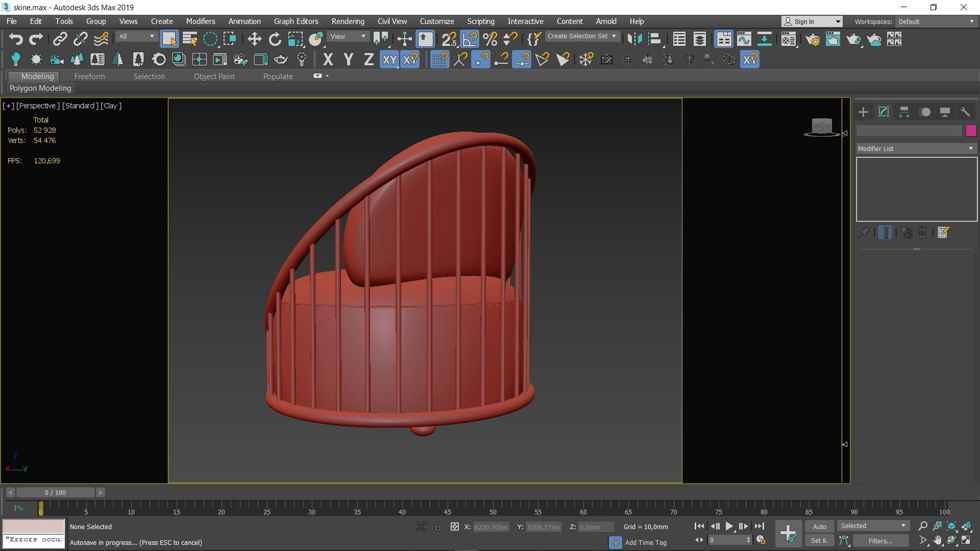Click the Pin Stack icon

(864, 233)
